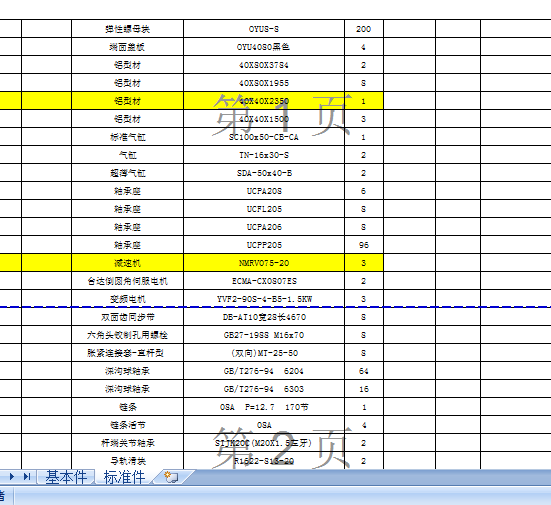Select spec cell 40X80X3784
This screenshot has width=551, height=505.
(x=264, y=65)
